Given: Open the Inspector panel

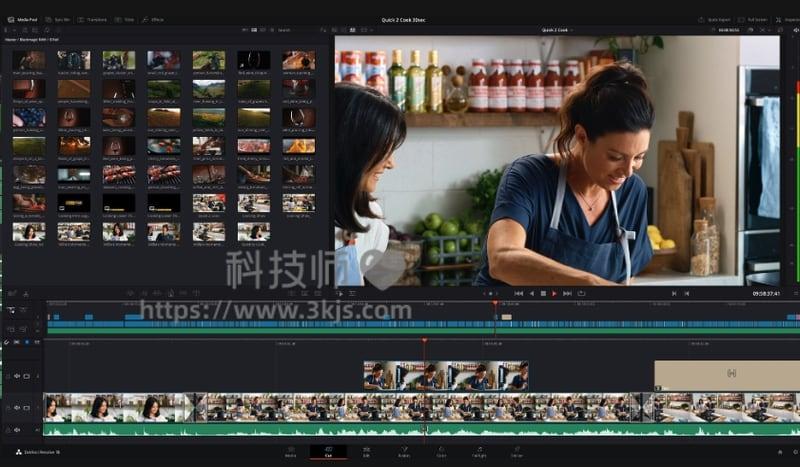Looking at the screenshot, I should click(x=787, y=19).
